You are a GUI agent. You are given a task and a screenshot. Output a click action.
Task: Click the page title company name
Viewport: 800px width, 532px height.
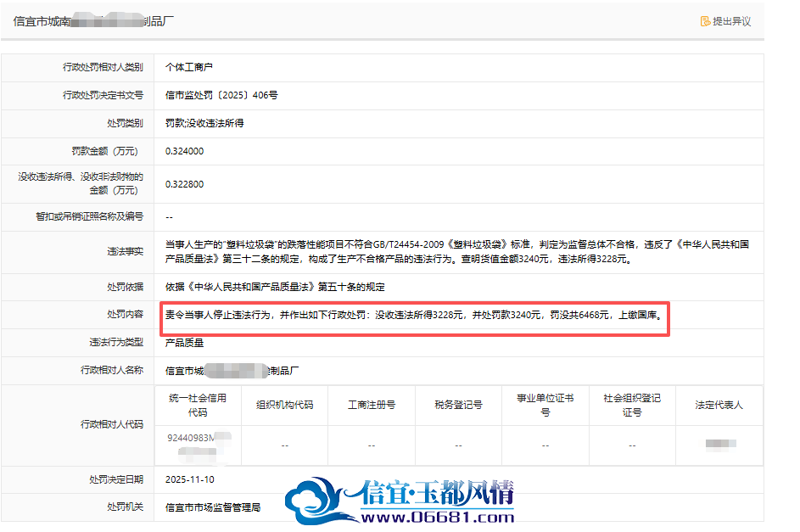(93, 21)
